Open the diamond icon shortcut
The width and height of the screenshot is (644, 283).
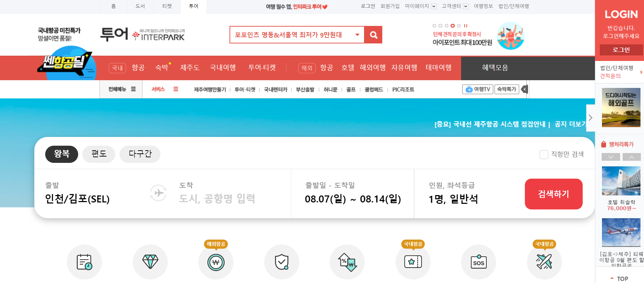click(x=150, y=262)
